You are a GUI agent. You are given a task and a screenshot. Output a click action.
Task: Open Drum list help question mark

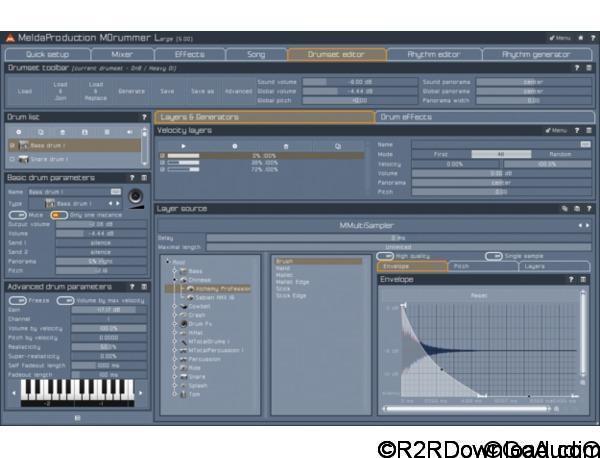[144, 117]
